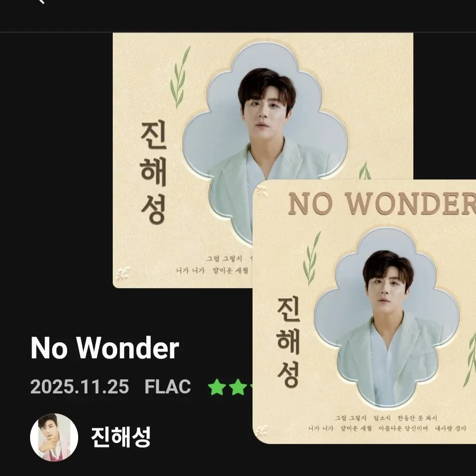Open the 진해성 artist name link

coord(121,437)
